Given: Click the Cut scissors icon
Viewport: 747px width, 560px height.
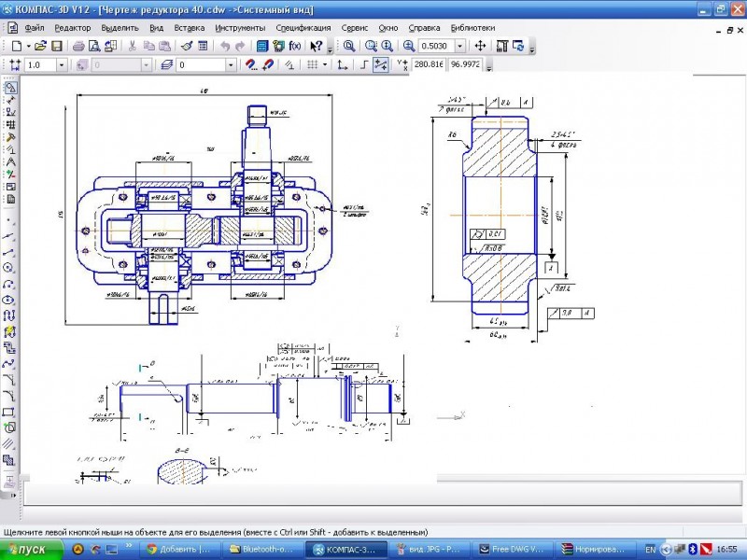Looking at the screenshot, I should (x=134, y=46).
